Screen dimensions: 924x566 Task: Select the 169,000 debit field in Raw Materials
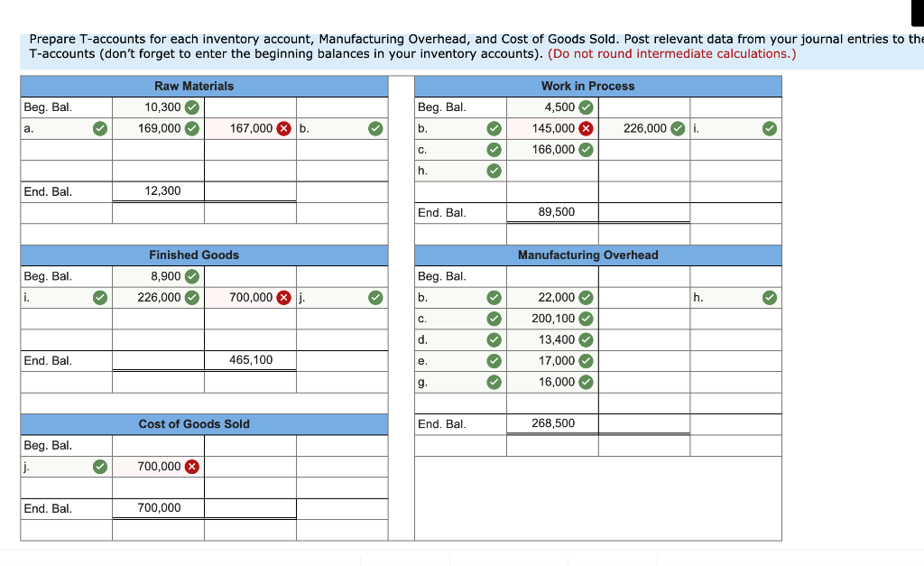click(x=159, y=129)
